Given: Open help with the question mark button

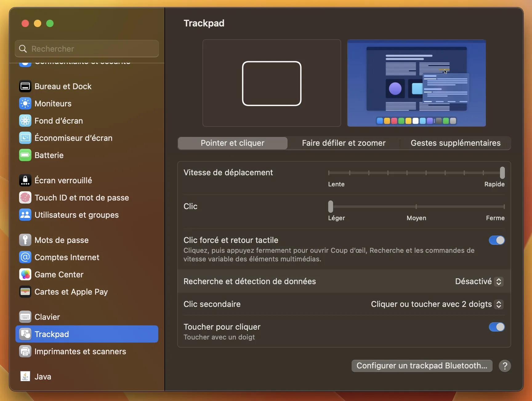Looking at the screenshot, I should pos(505,366).
